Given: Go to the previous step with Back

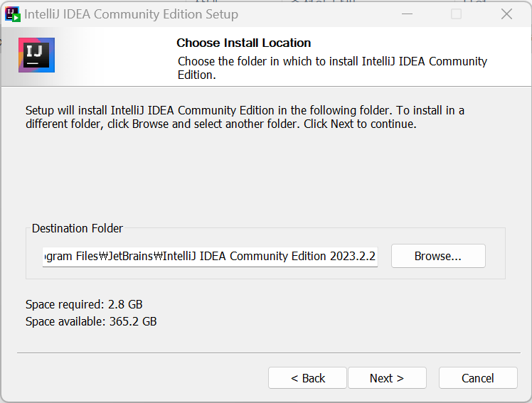Looking at the screenshot, I should tap(307, 378).
